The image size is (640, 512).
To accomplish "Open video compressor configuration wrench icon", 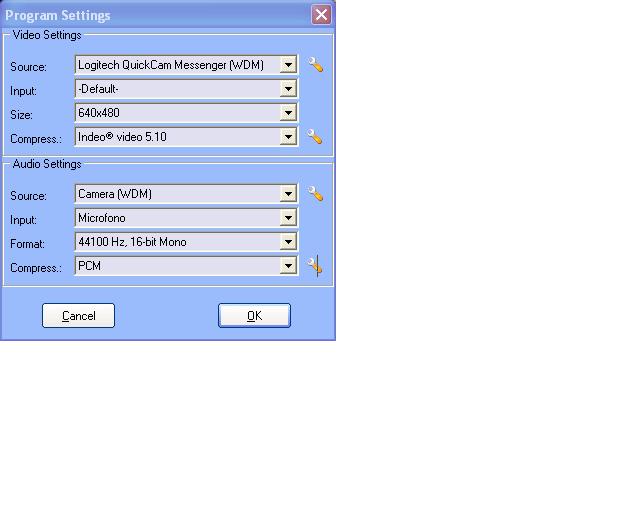I will coord(315,137).
